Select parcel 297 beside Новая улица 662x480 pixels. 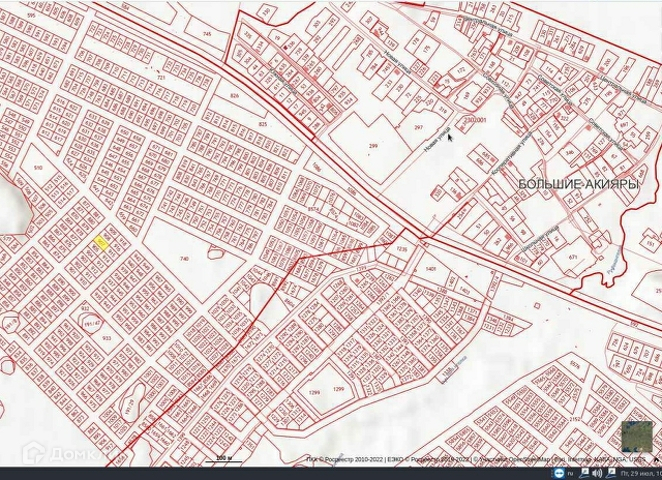pos(418,128)
